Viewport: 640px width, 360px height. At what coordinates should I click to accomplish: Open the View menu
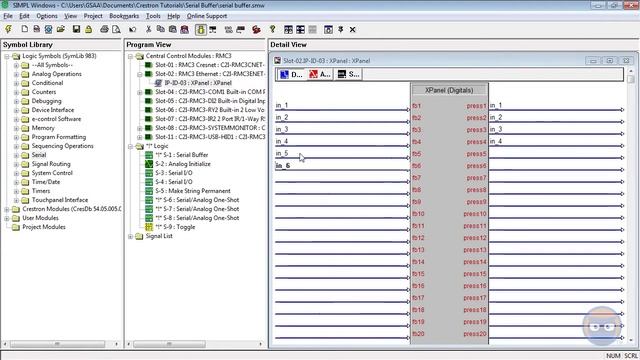[x=70, y=16]
